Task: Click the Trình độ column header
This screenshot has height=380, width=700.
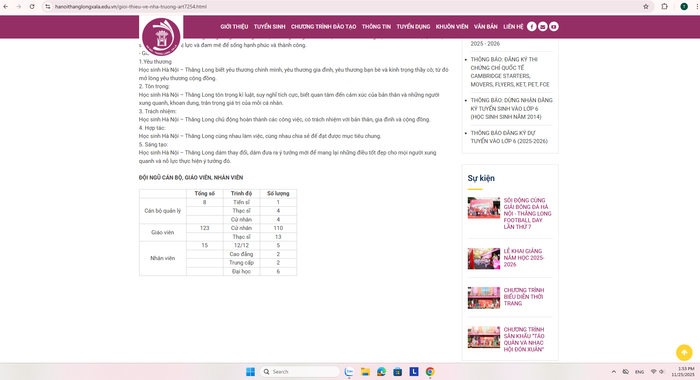Action: (241, 193)
